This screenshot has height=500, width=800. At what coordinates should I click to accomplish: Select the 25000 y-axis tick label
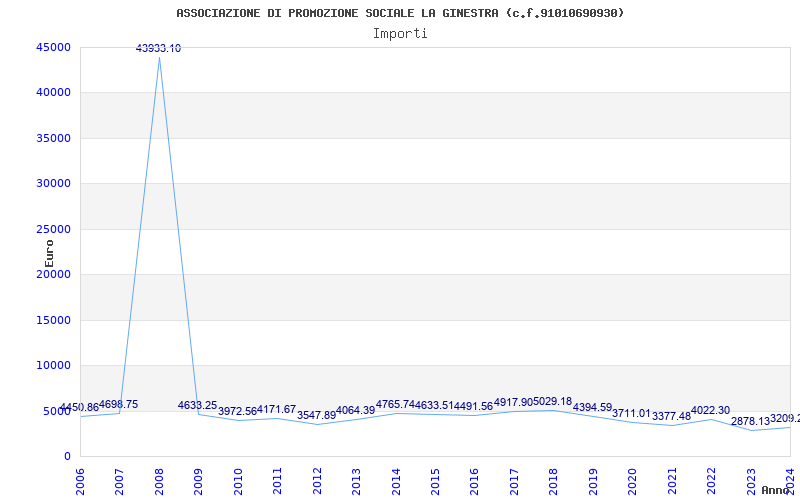(54, 229)
